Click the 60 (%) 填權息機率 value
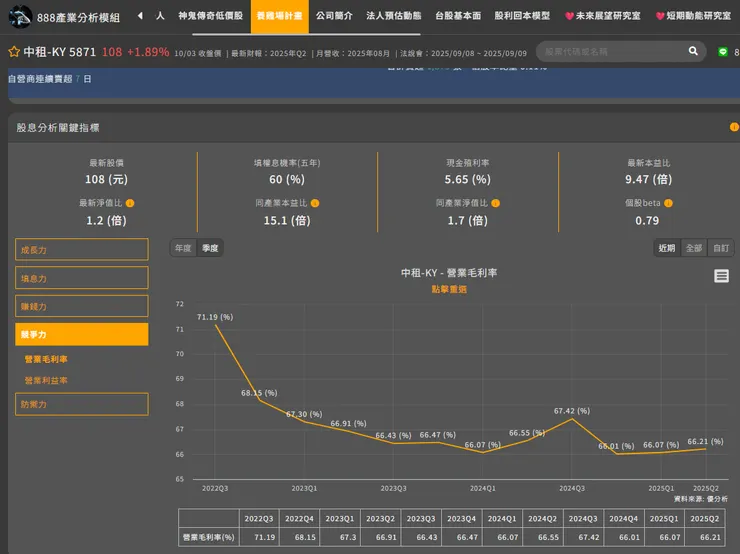 click(287, 179)
